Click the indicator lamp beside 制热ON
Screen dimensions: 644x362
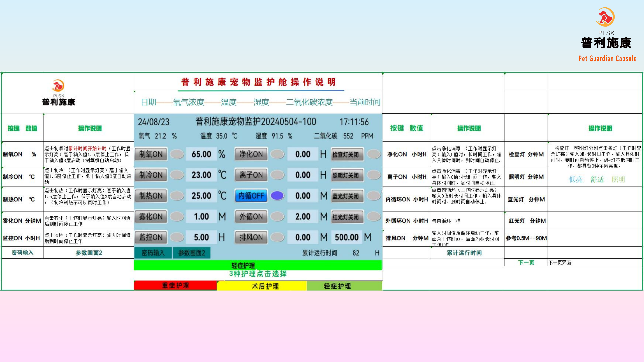(x=177, y=196)
